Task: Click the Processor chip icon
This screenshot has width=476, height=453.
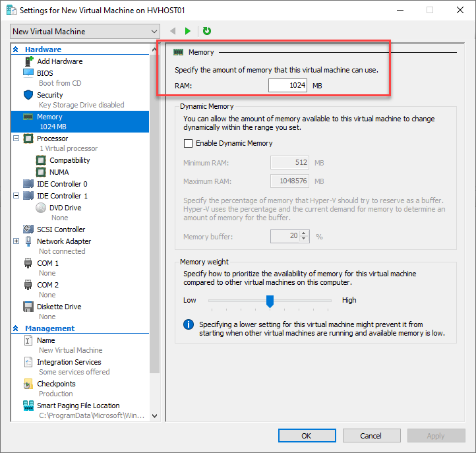Action: pyautogui.click(x=28, y=138)
